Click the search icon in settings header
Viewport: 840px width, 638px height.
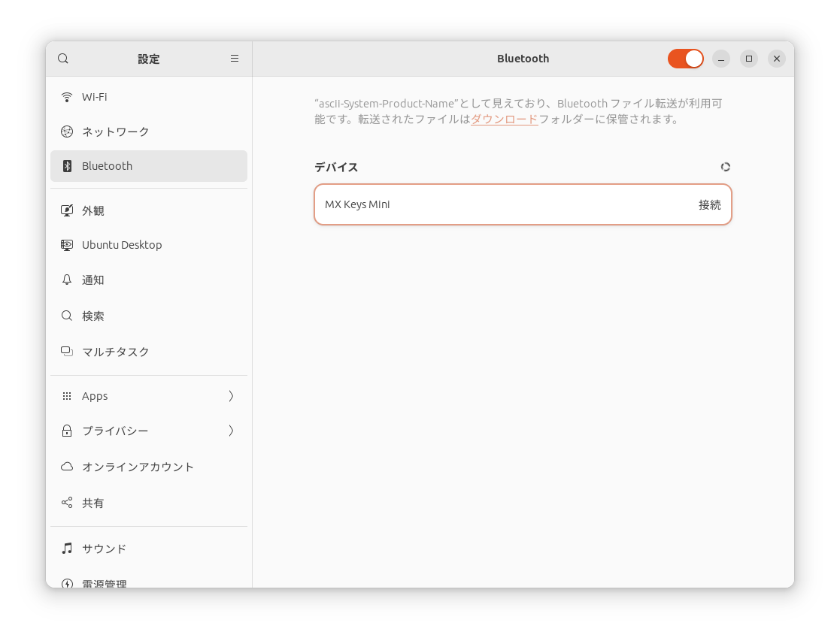pos(63,59)
